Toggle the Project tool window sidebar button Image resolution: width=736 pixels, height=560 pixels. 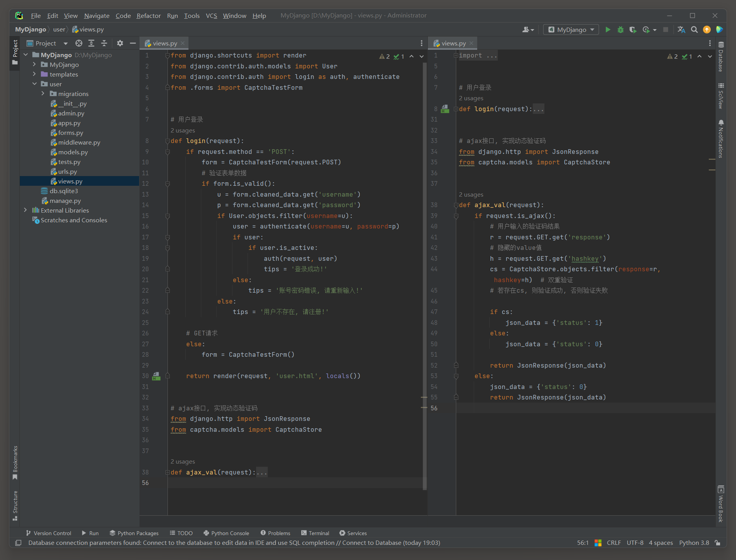click(15, 52)
